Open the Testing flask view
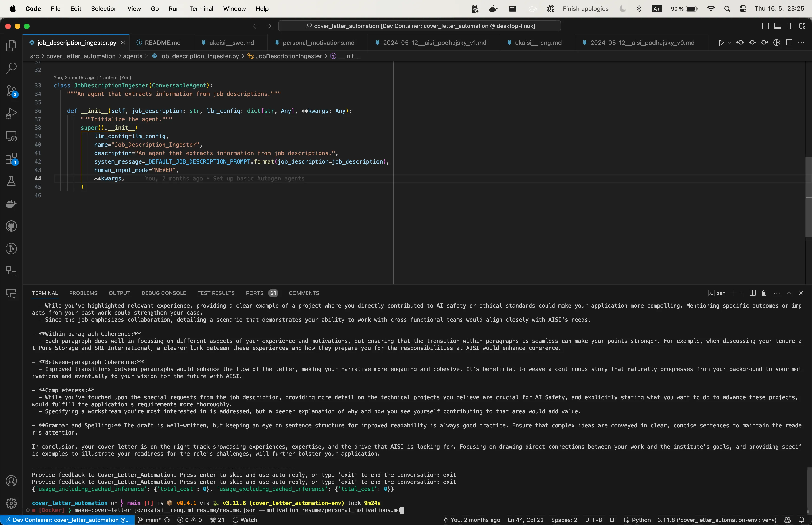This screenshot has height=525, width=812. point(11,181)
